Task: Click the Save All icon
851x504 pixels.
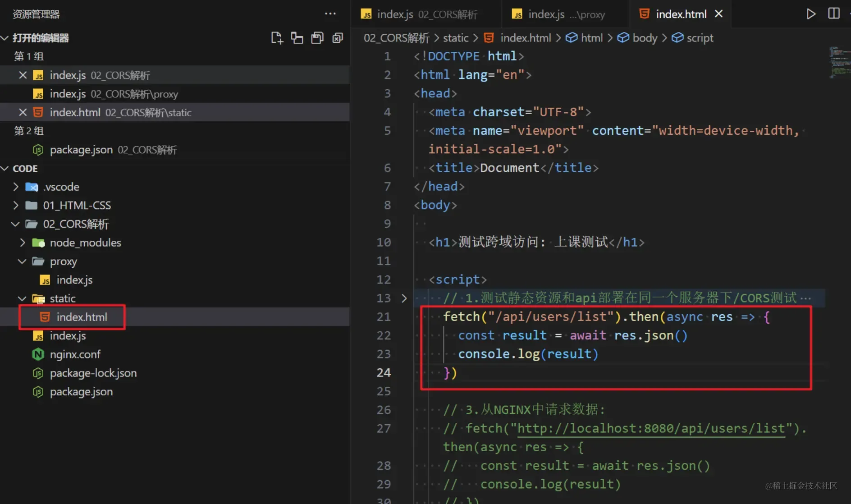Action: (x=317, y=38)
